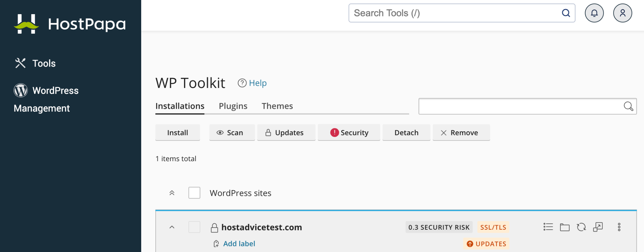This screenshot has height=252, width=644.
Task: Open Tools from the sidebar
Action: point(35,63)
